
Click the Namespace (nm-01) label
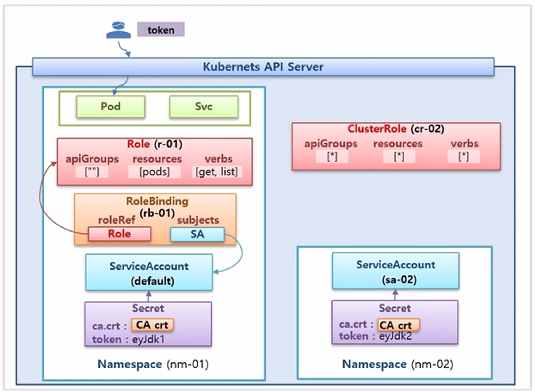click(x=153, y=364)
